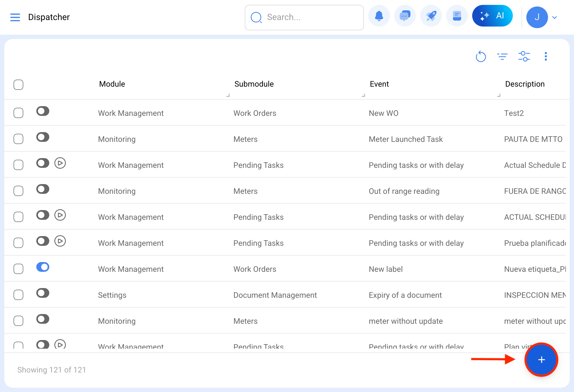The width and height of the screenshot is (574, 392).
Task: Run the ACTUAL SCHEDU dispatcher play icon
Action: (60, 215)
